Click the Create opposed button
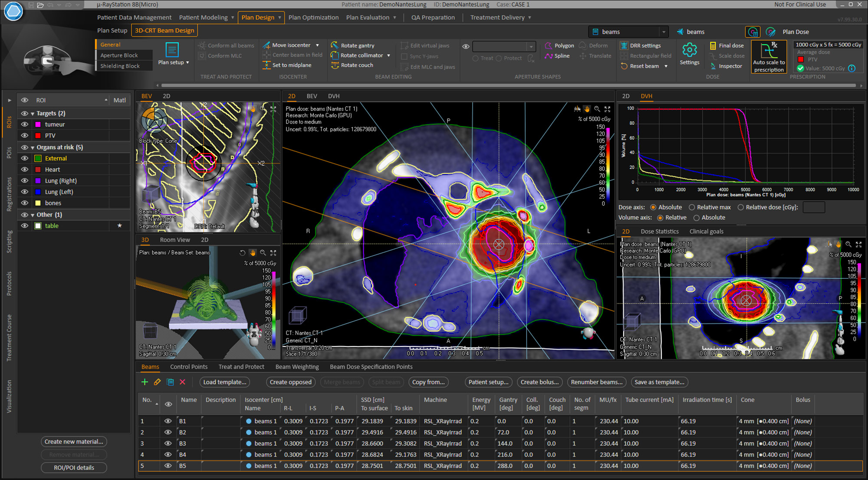 pyautogui.click(x=290, y=382)
